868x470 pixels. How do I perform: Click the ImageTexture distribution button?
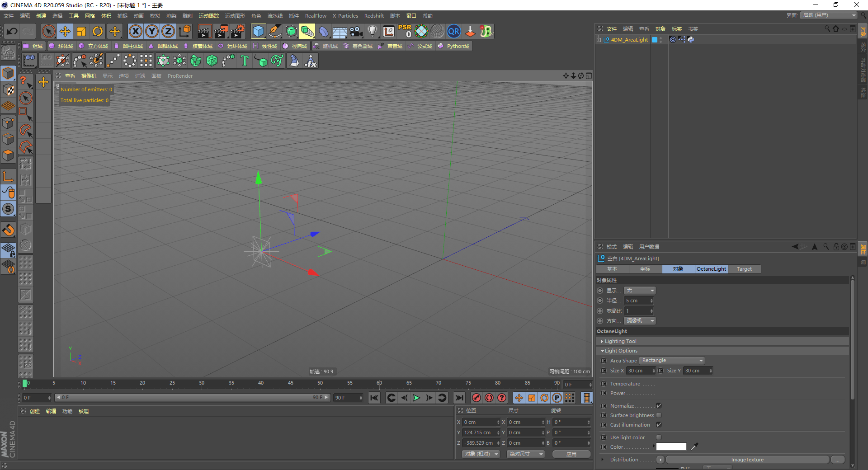click(747, 460)
